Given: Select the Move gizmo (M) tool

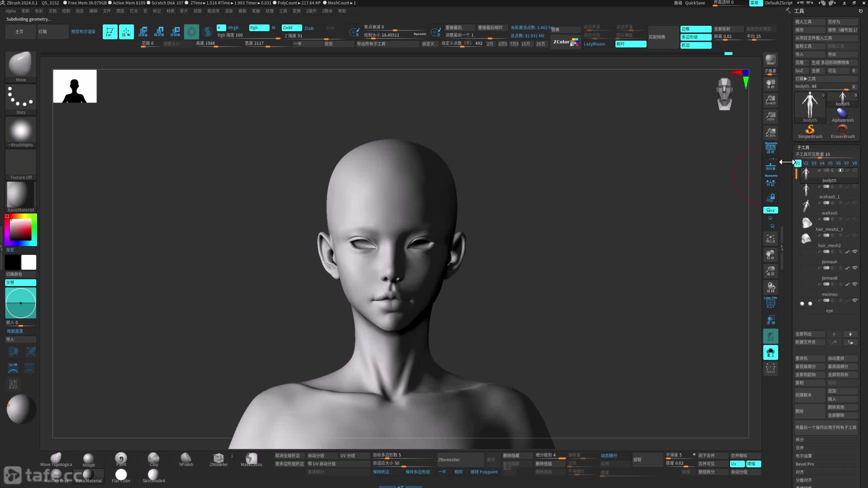Looking at the screenshot, I should [143, 32].
